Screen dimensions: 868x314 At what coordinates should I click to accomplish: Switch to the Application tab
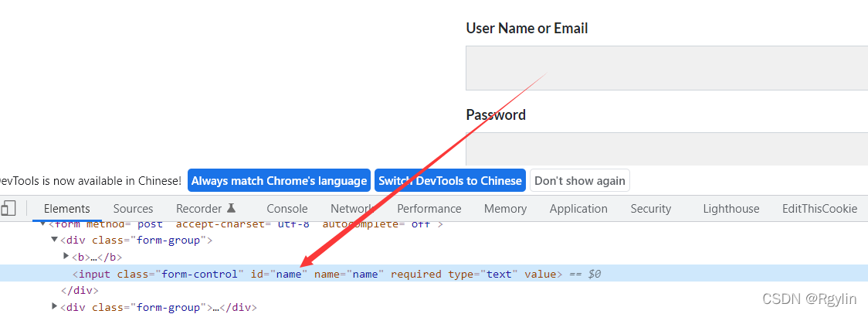[x=578, y=209]
